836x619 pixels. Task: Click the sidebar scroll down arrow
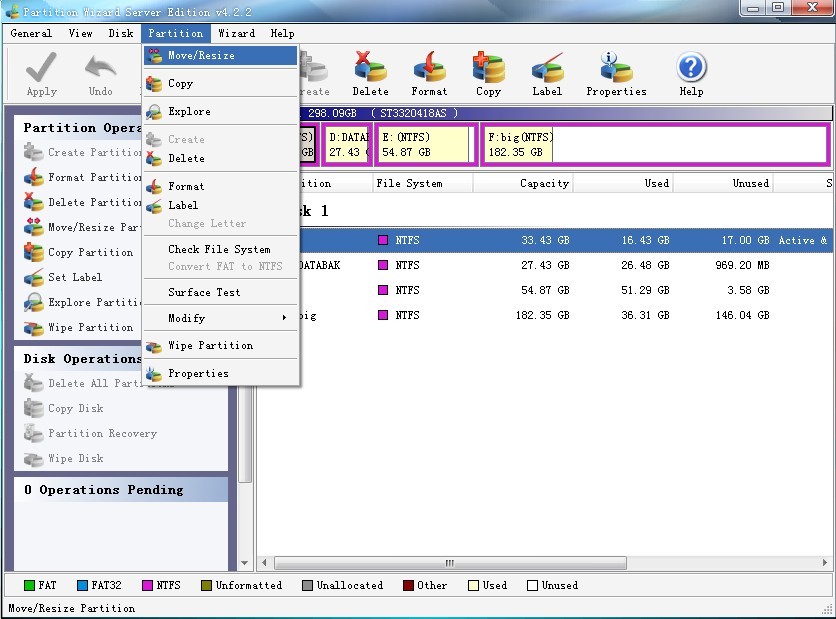244,563
